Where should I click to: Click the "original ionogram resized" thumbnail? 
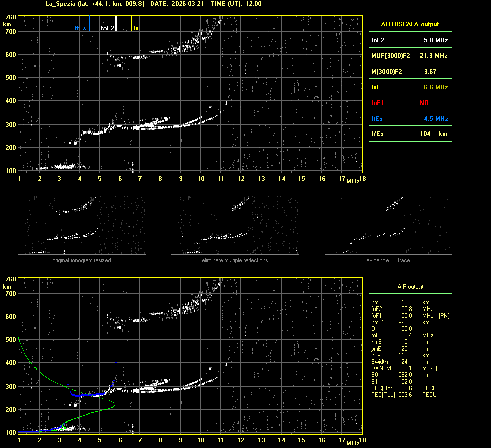coord(82,225)
